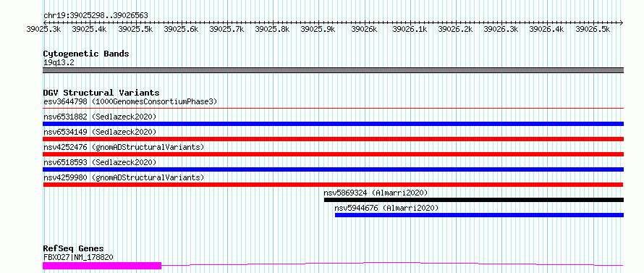This screenshot has height=273, width=644.
Task: Select the blue bar for nsv6531882
Action: coord(333,124)
